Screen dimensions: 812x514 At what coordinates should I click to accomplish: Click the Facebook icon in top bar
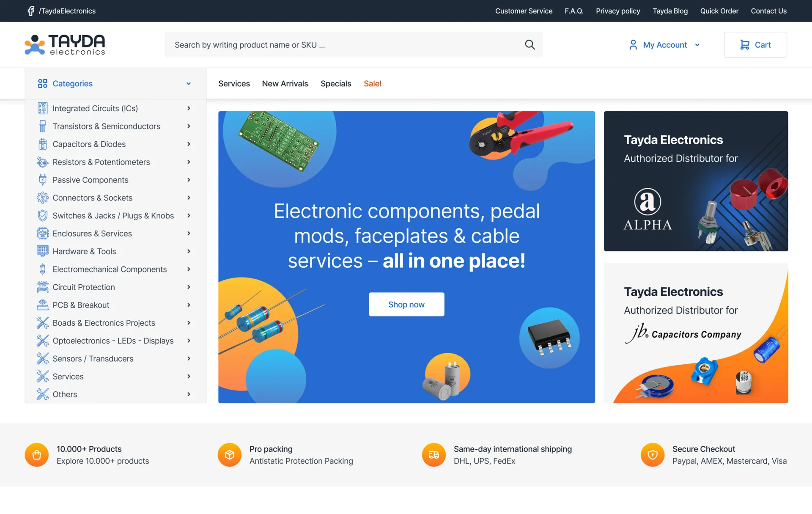pos(31,11)
